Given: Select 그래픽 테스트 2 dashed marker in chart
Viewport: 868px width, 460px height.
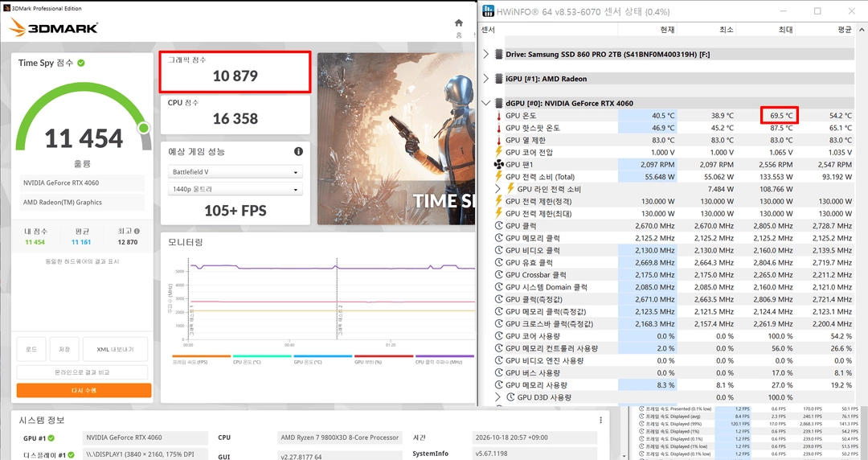Looking at the screenshot, I should click(337, 299).
